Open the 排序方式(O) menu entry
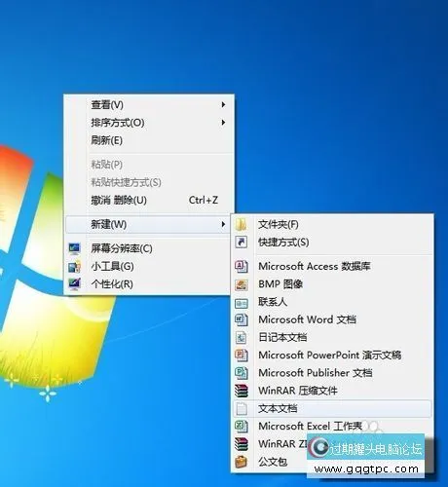448x487 pixels. pos(150,123)
